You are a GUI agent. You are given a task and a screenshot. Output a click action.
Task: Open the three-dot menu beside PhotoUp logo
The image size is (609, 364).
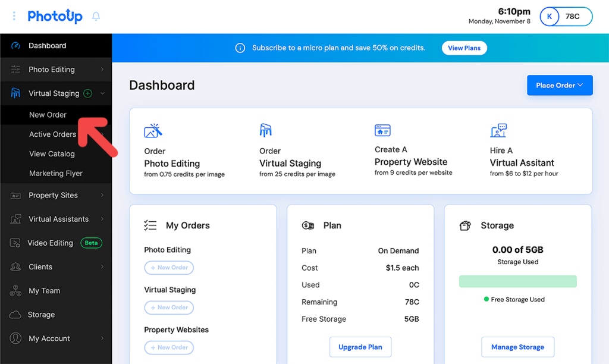pos(14,16)
